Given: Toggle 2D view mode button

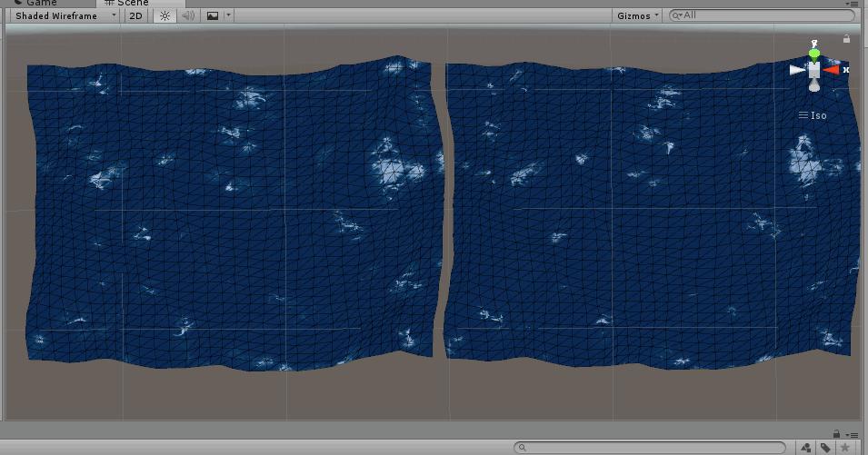Looking at the screenshot, I should [135, 15].
